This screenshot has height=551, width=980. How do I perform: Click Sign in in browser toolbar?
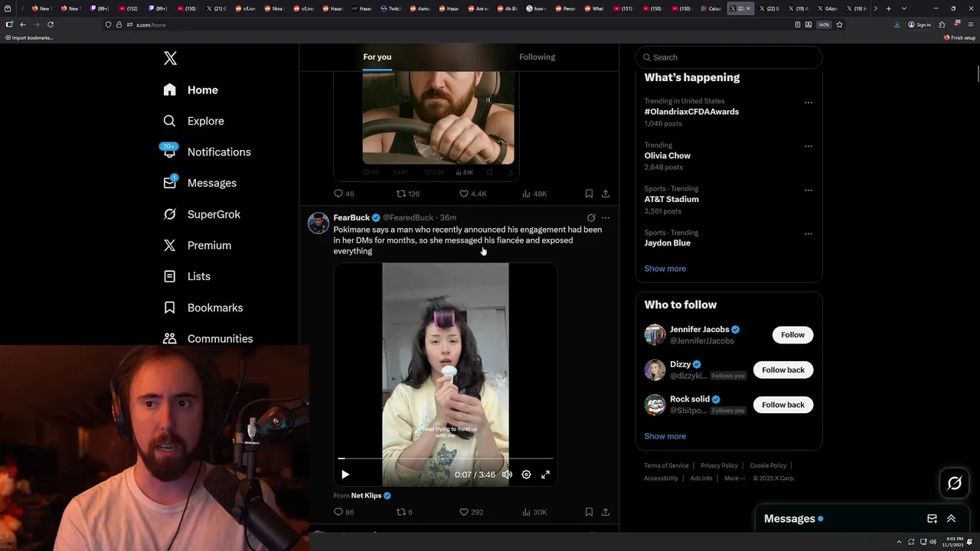click(x=919, y=24)
